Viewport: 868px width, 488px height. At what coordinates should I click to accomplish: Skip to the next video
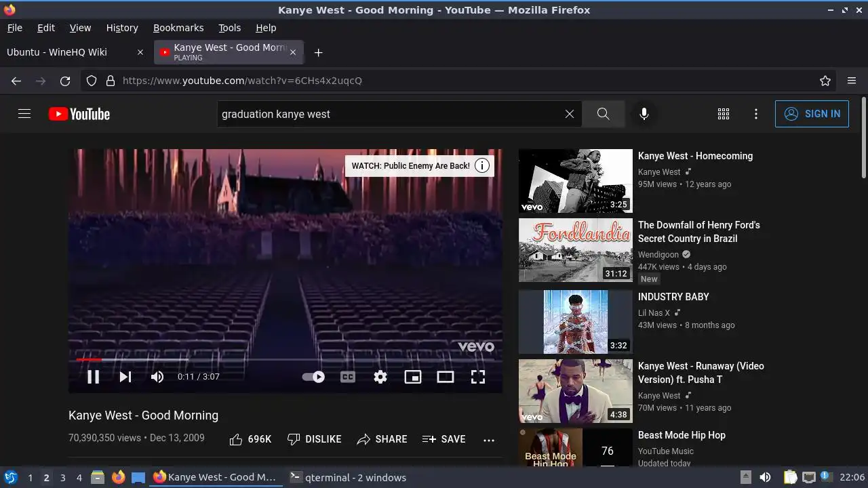(x=125, y=377)
